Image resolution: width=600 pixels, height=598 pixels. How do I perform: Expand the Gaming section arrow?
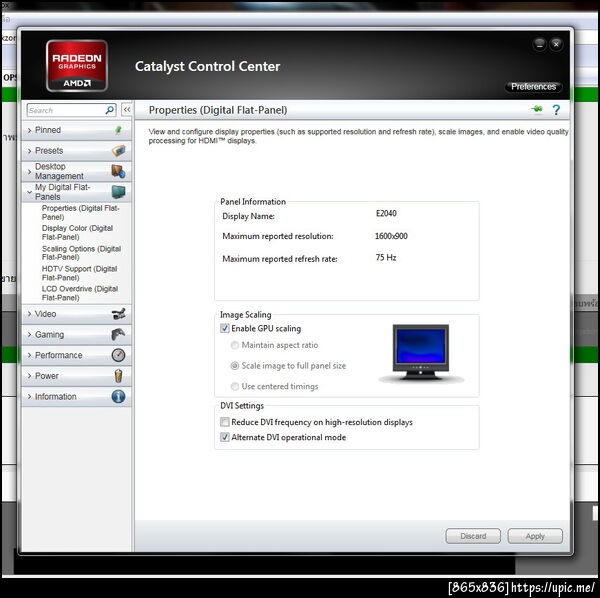pyautogui.click(x=29, y=334)
